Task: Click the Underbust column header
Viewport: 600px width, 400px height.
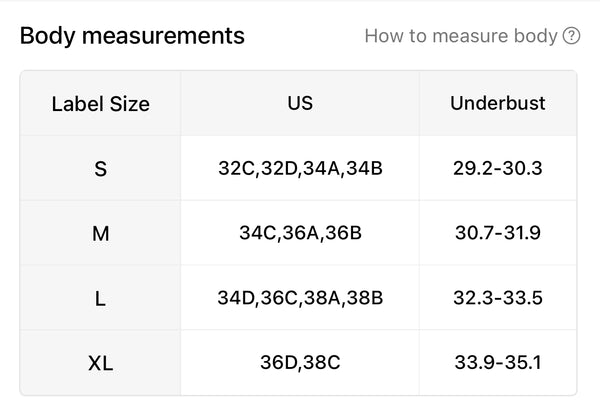Action: (498, 103)
